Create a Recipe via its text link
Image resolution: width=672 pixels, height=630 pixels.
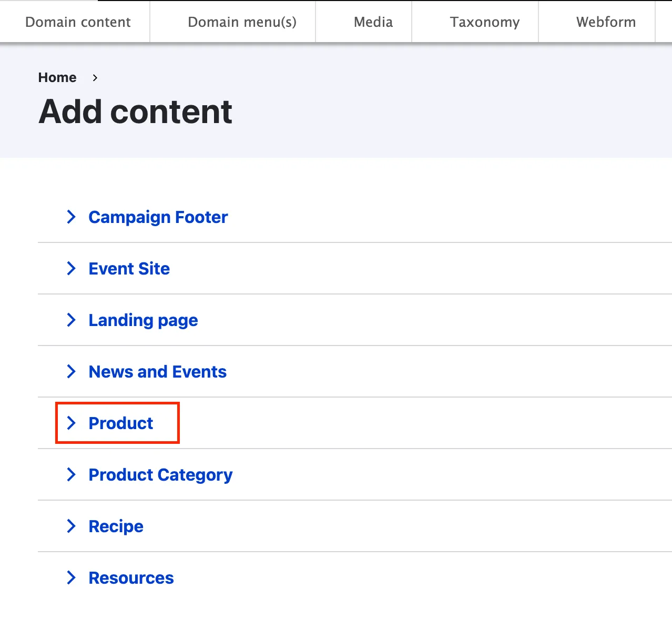click(116, 526)
